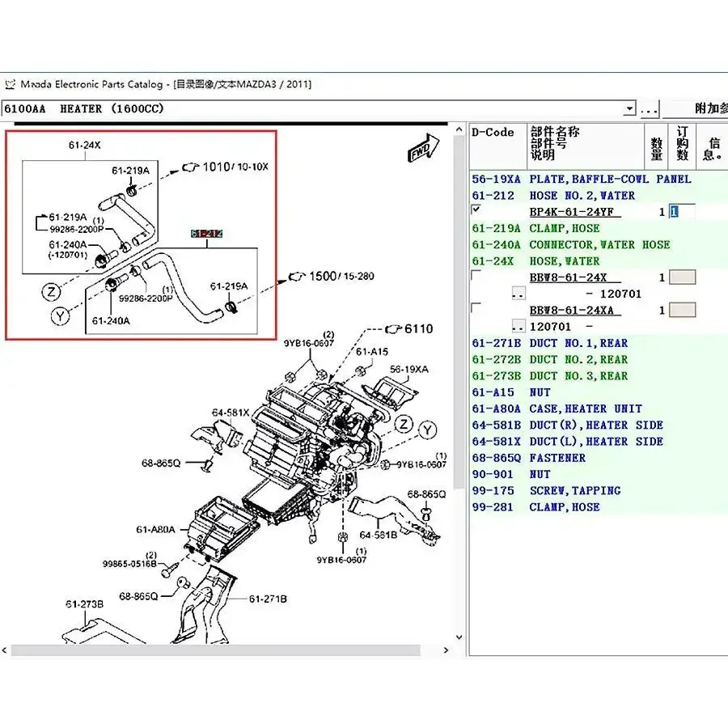Click order quantity field for BBW8-61-24XA
This screenshot has height=728, width=728.
(682, 310)
